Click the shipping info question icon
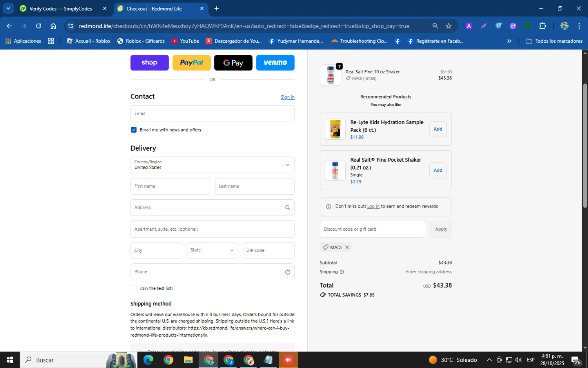The image size is (588, 368). click(x=341, y=272)
